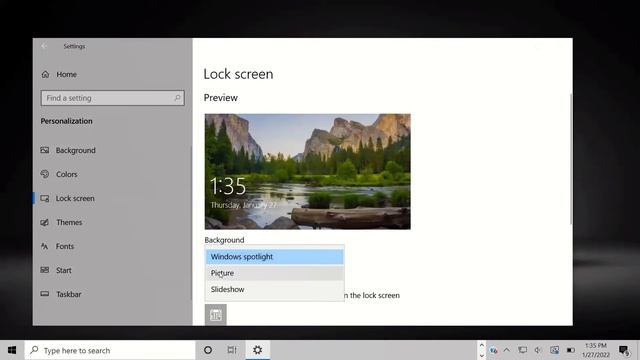Open the Themes settings page

coord(69,222)
